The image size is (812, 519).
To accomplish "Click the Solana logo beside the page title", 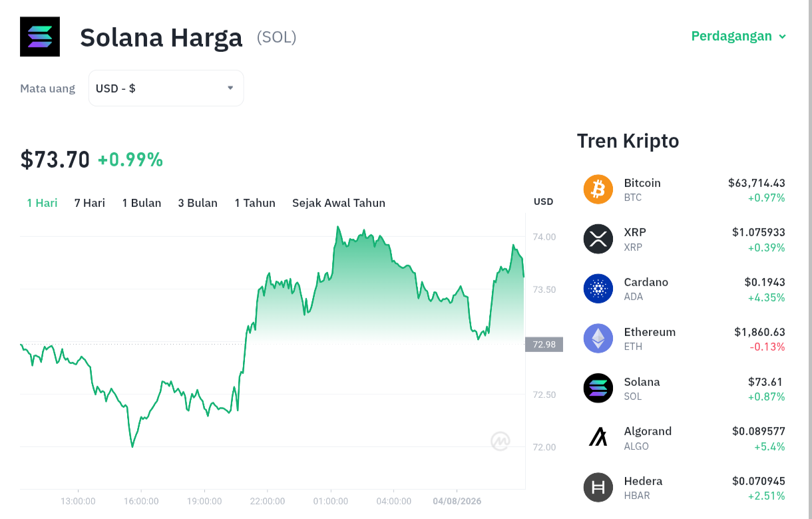I will pos(40,37).
